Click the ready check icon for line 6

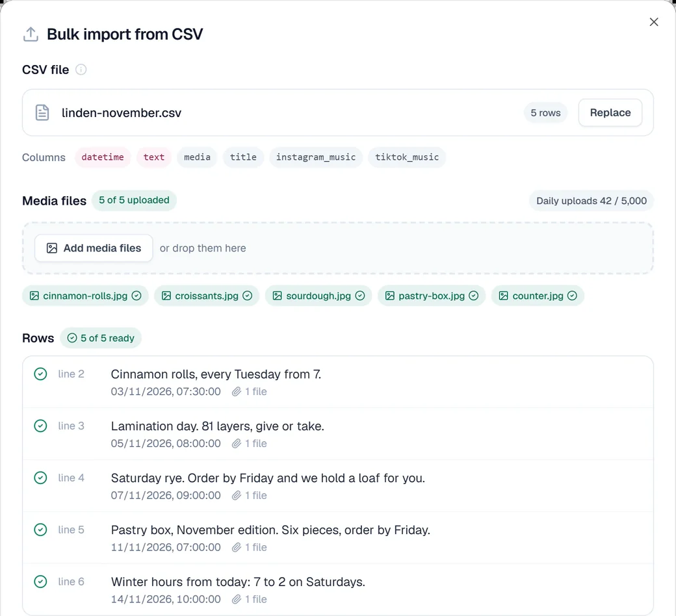pos(40,582)
